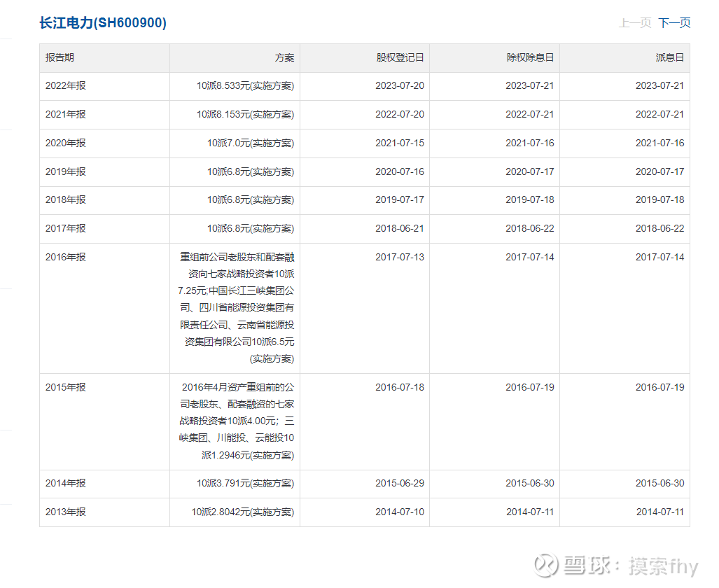Select payout date 2019-07-18 in 派息日 column

point(660,200)
